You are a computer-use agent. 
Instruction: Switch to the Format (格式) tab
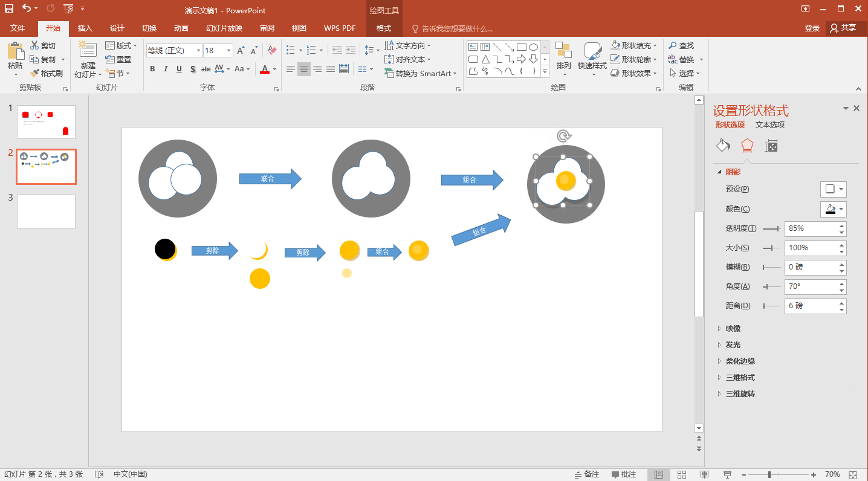click(x=384, y=28)
